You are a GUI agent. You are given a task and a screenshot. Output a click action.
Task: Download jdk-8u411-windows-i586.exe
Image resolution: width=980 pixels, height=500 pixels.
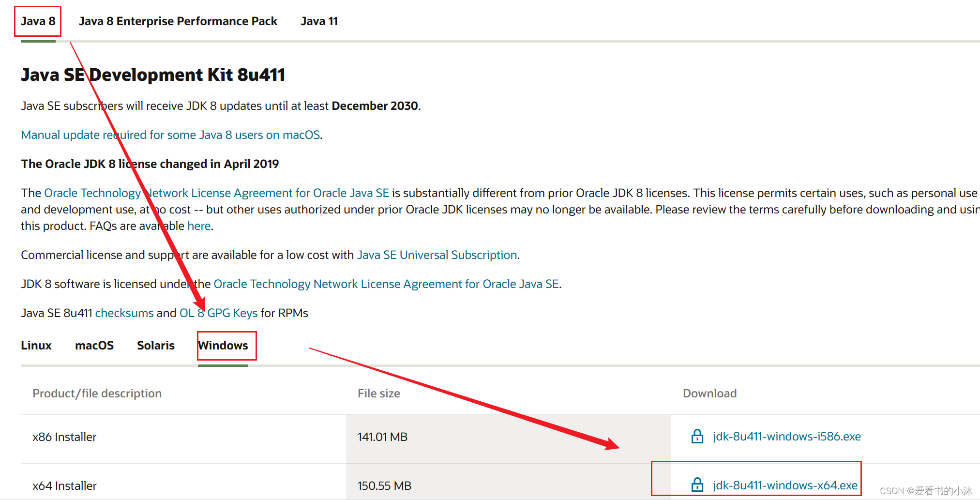787,436
